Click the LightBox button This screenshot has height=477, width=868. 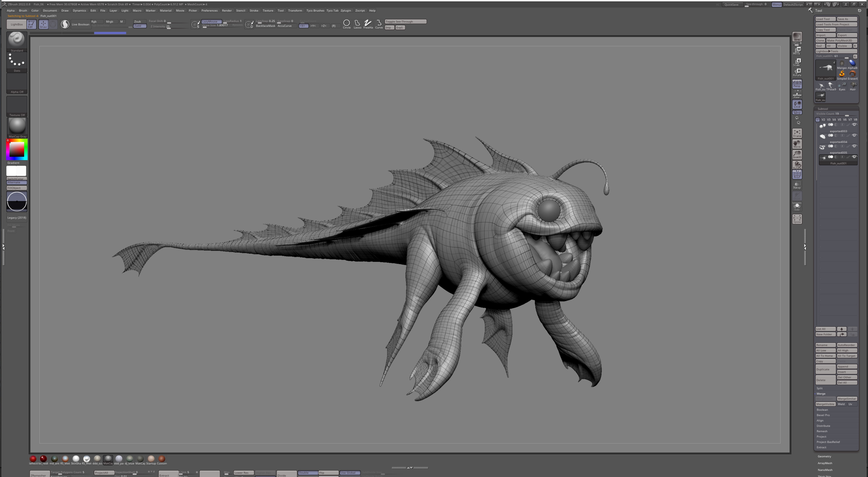(x=16, y=24)
